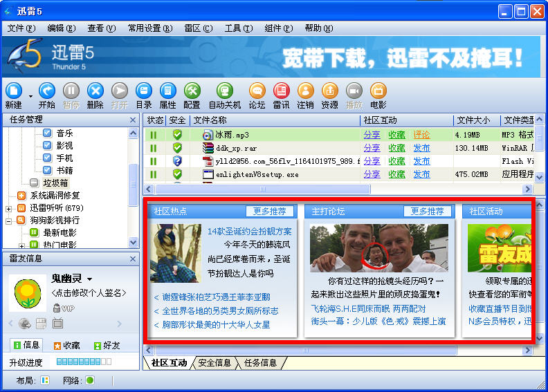Switch to the 收藏 tab in 雷友信息
Viewport: 548px width, 392px height.
66,346
